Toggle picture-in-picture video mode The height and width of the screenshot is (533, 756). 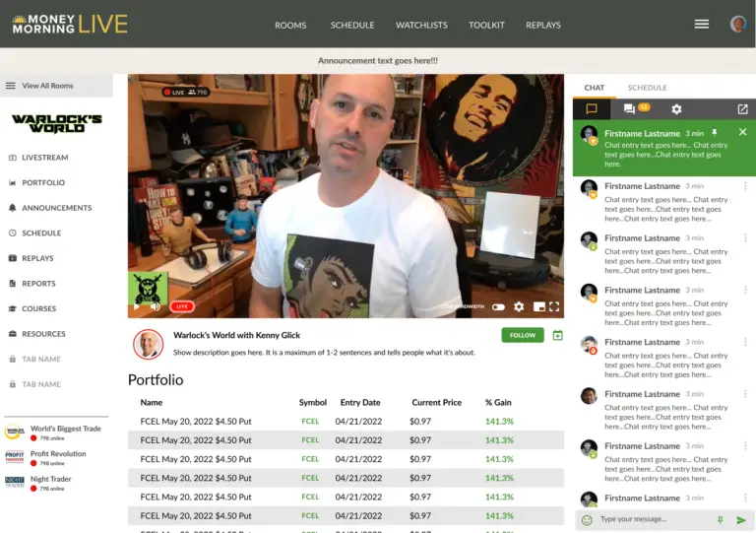pyautogui.click(x=539, y=306)
